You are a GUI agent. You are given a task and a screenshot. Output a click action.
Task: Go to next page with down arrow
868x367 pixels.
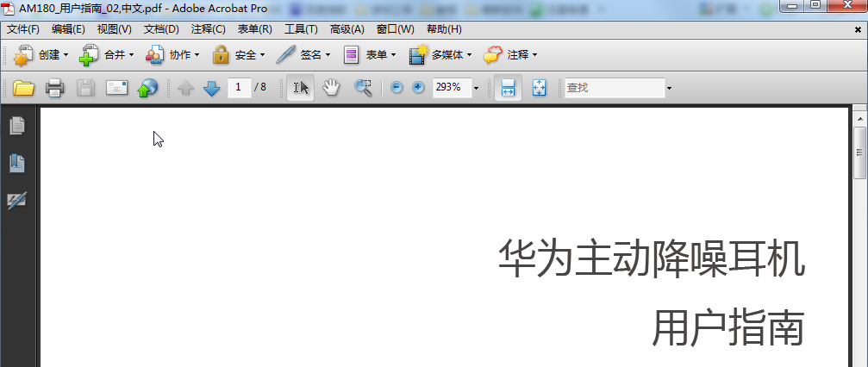click(212, 88)
